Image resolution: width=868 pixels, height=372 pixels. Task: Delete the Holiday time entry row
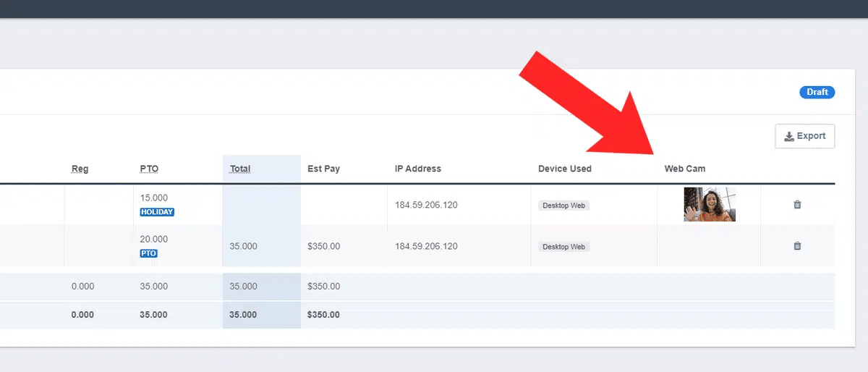coord(797,205)
